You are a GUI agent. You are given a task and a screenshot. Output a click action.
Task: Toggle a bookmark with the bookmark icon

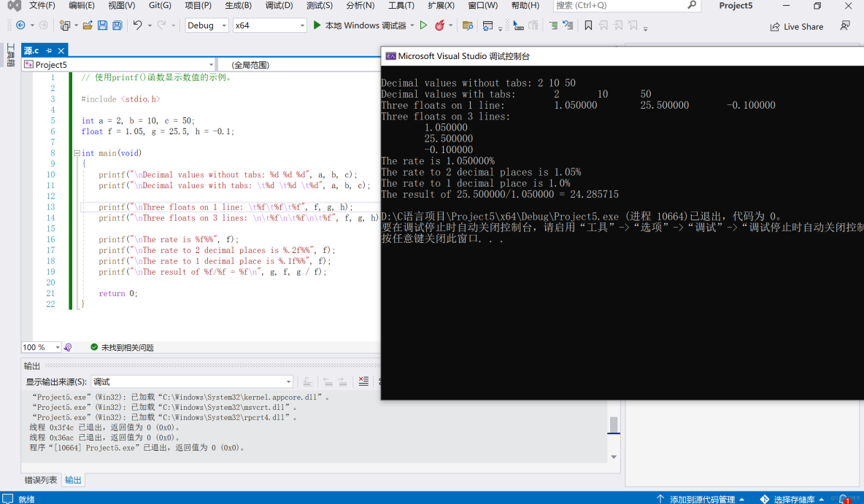click(x=588, y=26)
